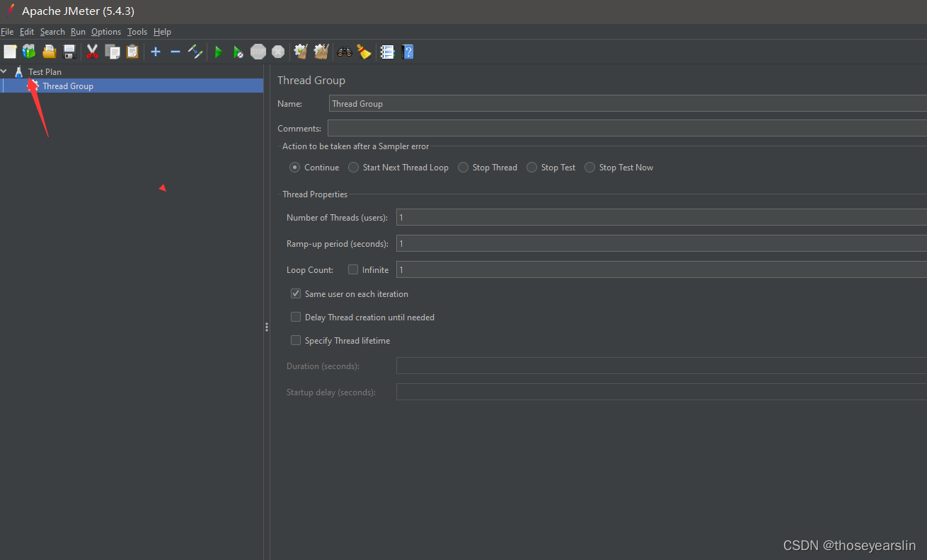Click the Shutdown round X icon
Viewport: 927px width, 560px height.
[278, 52]
